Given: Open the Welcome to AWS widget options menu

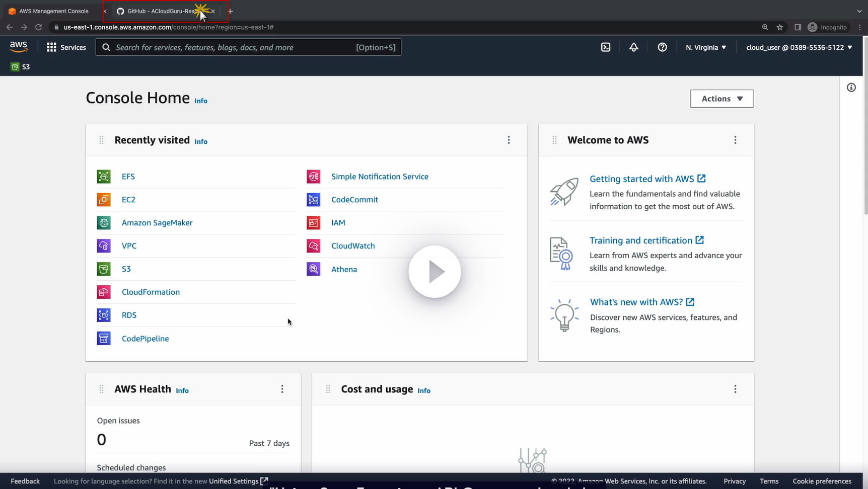Looking at the screenshot, I should pyautogui.click(x=735, y=140).
